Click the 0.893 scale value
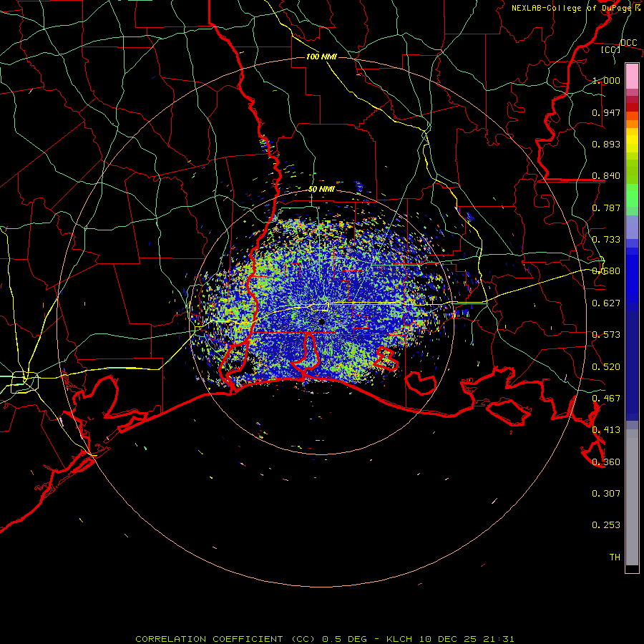Image resolution: width=644 pixels, height=644 pixels. click(606, 144)
